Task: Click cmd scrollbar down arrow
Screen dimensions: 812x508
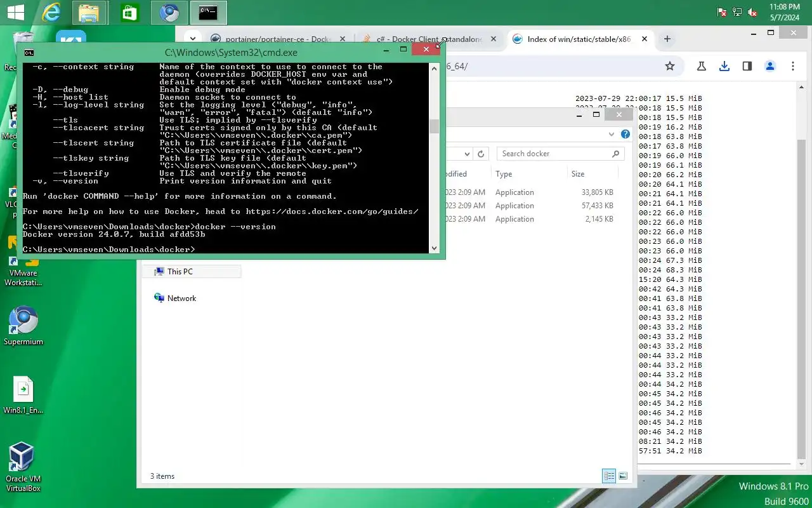Action: pyautogui.click(x=435, y=248)
